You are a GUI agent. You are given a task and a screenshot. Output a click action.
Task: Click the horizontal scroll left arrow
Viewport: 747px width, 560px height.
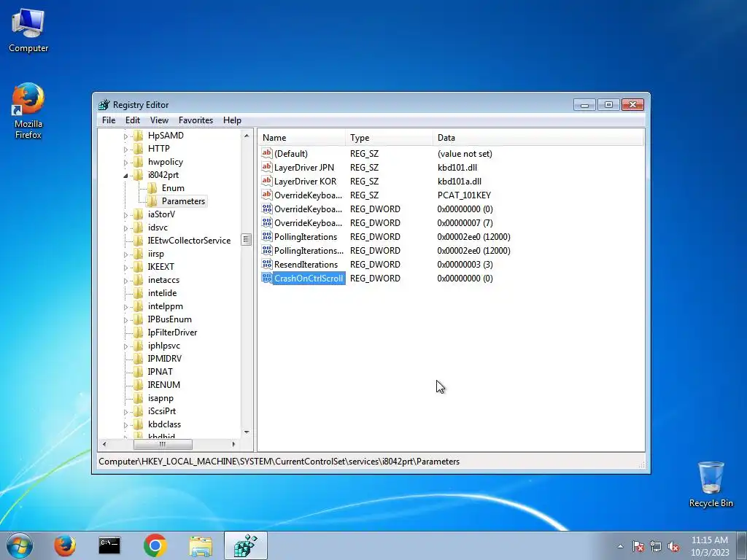[104, 444]
